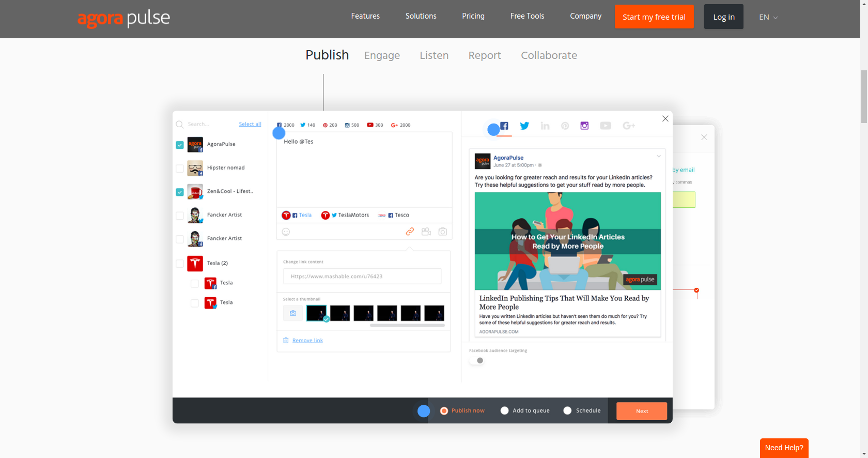
Task: Select the first checked link thumbnail
Action: [316, 313]
